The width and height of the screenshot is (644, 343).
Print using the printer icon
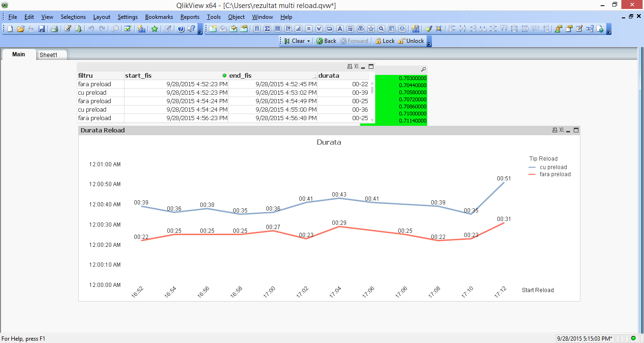coord(54,29)
